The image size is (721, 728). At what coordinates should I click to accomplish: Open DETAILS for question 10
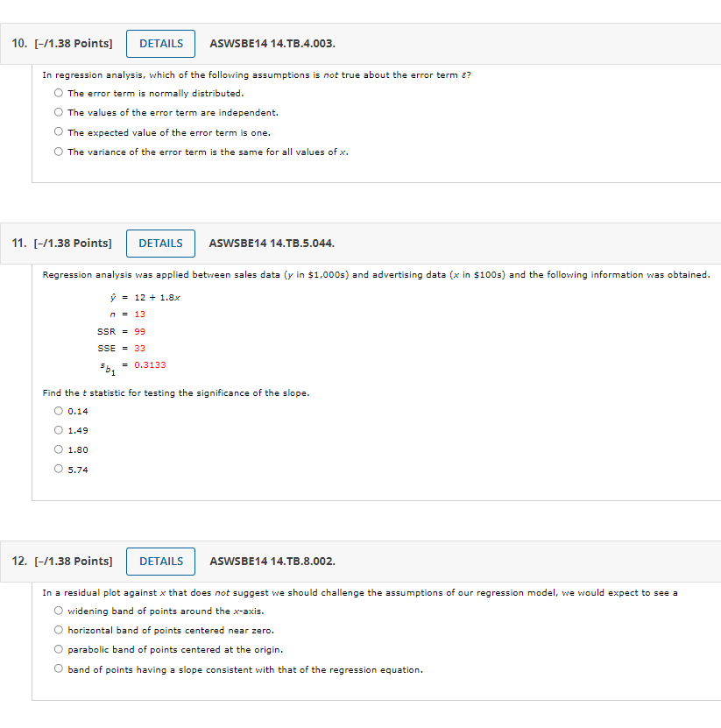160,44
